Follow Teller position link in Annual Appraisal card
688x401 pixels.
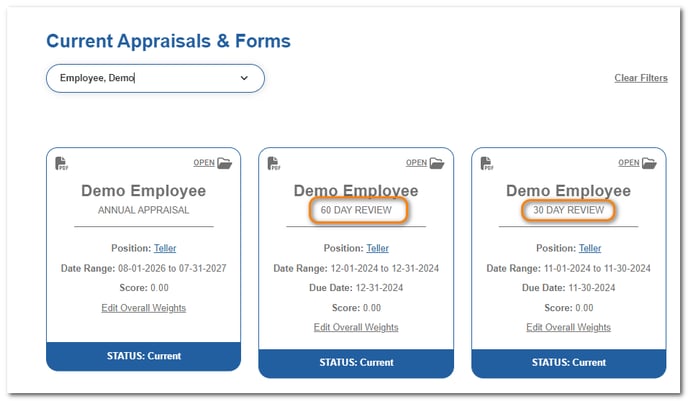(x=165, y=248)
